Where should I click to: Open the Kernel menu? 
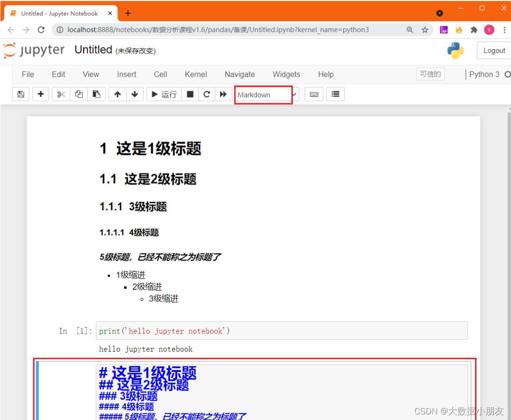[196, 74]
